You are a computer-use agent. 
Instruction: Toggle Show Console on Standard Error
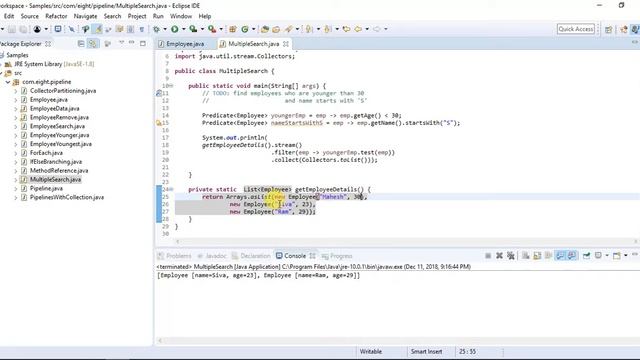click(x=572, y=256)
